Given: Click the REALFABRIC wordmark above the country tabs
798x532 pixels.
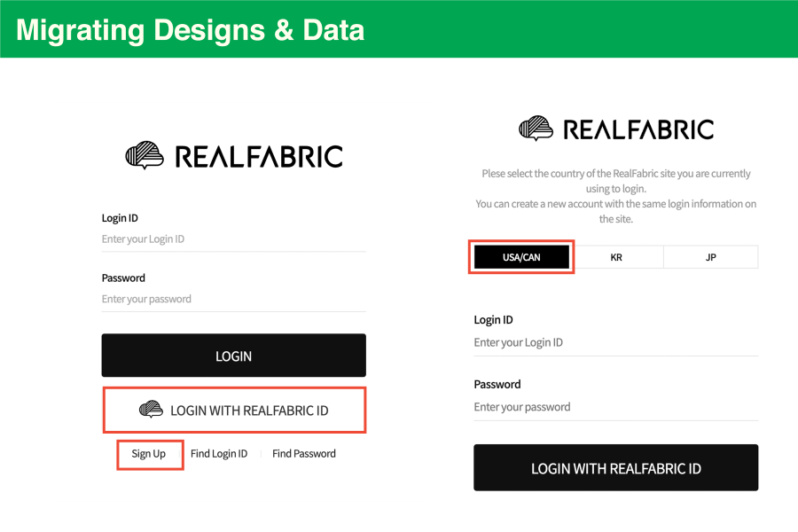Looking at the screenshot, I should 638,130.
